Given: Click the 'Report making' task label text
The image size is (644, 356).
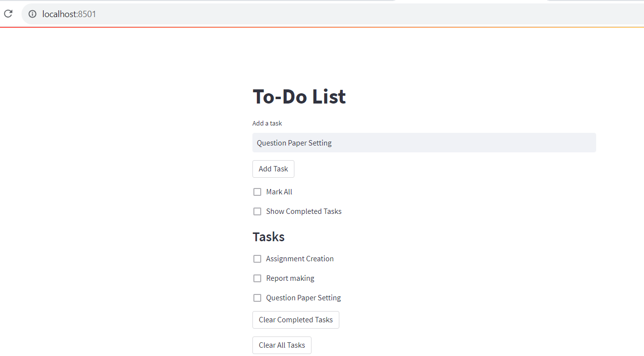Looking at the screenshot, I should (290, 278).
